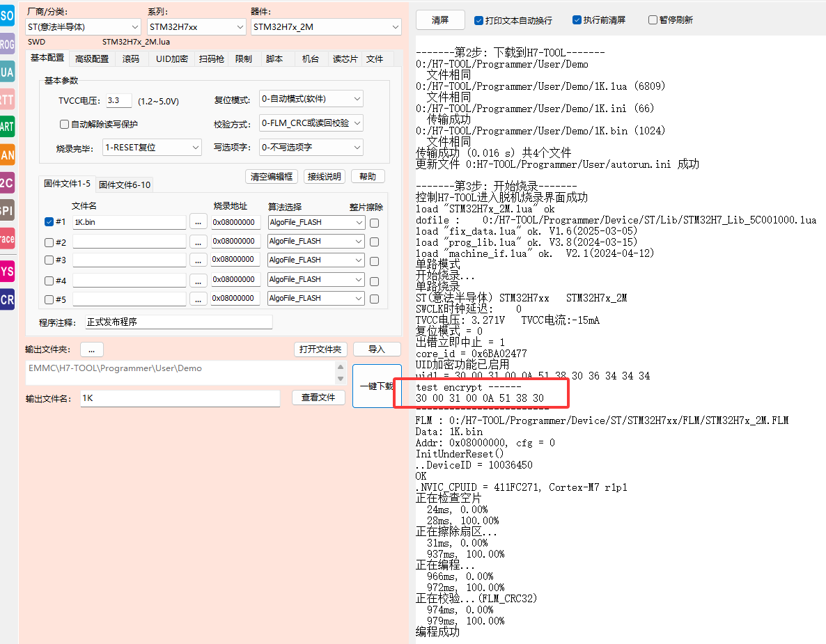Enable firmware file #3 checkbox
Viewport: 826px width, 644px height.
49,260
